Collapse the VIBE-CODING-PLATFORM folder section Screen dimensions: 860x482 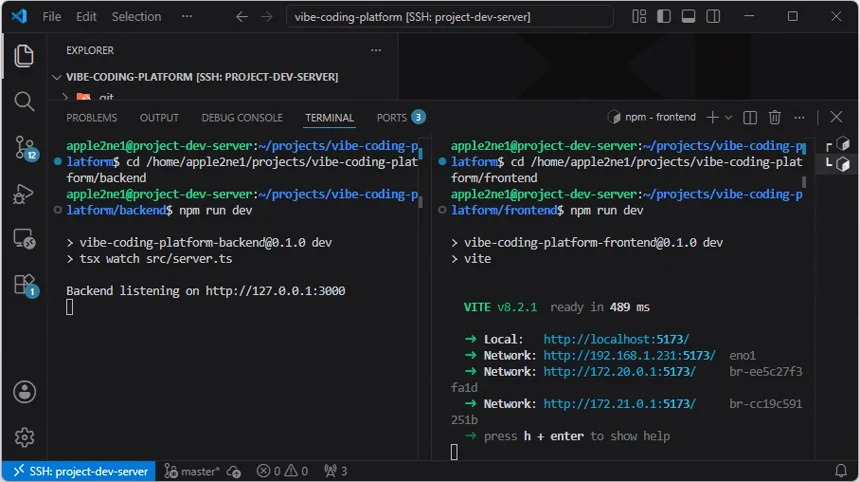pyautogui.click(x=202, y=77)
